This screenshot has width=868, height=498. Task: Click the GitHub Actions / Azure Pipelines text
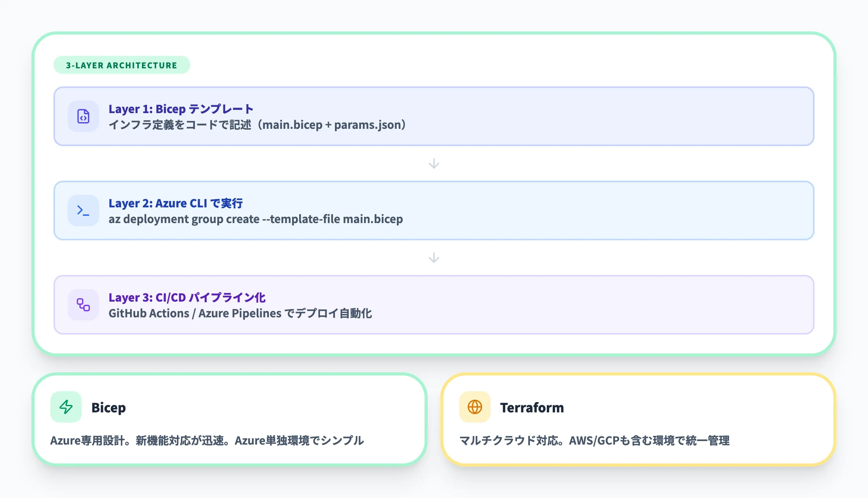(241, 313)
